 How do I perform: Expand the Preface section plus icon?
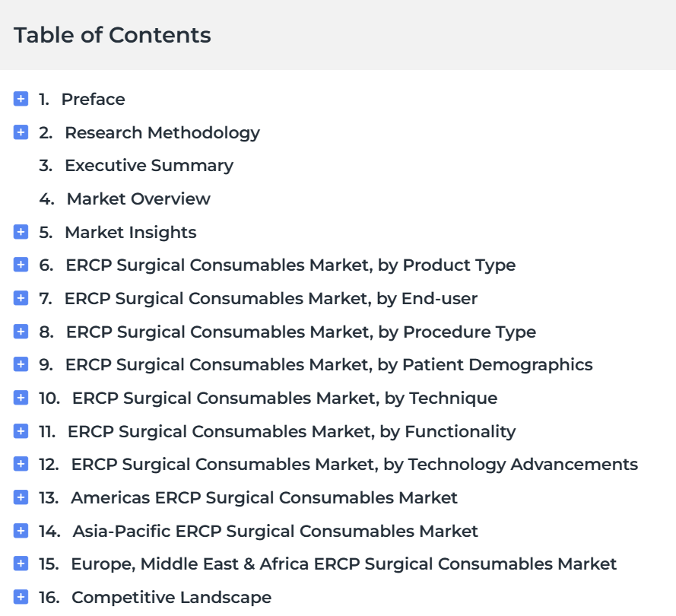tap(21, 99)
